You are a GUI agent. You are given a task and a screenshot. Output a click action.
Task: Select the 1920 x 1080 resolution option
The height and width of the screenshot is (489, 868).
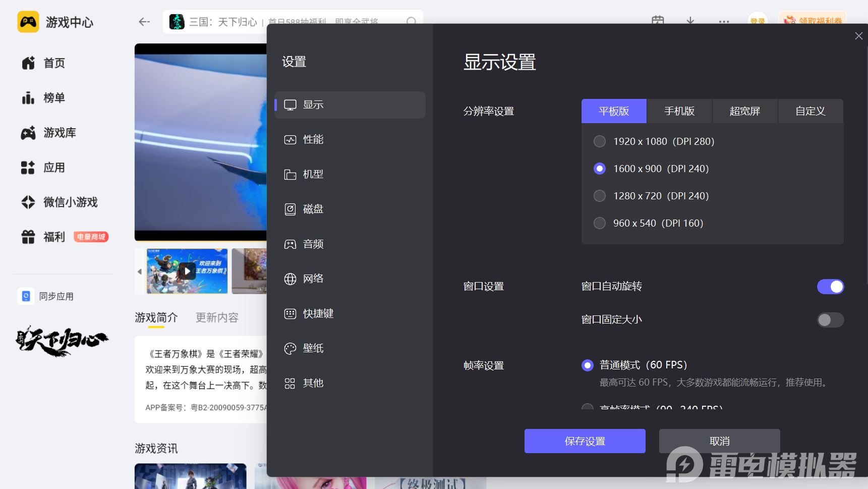pos(600,142)
